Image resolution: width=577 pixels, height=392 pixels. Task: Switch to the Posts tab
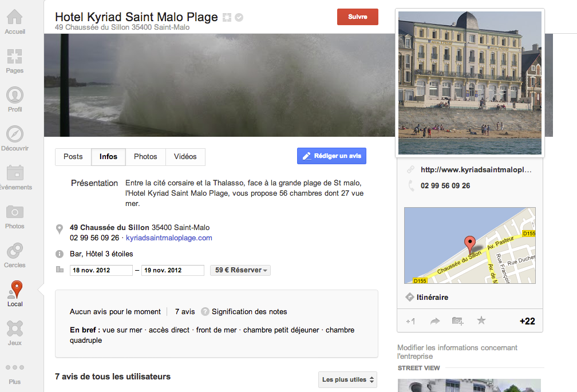tap(73, 157)
